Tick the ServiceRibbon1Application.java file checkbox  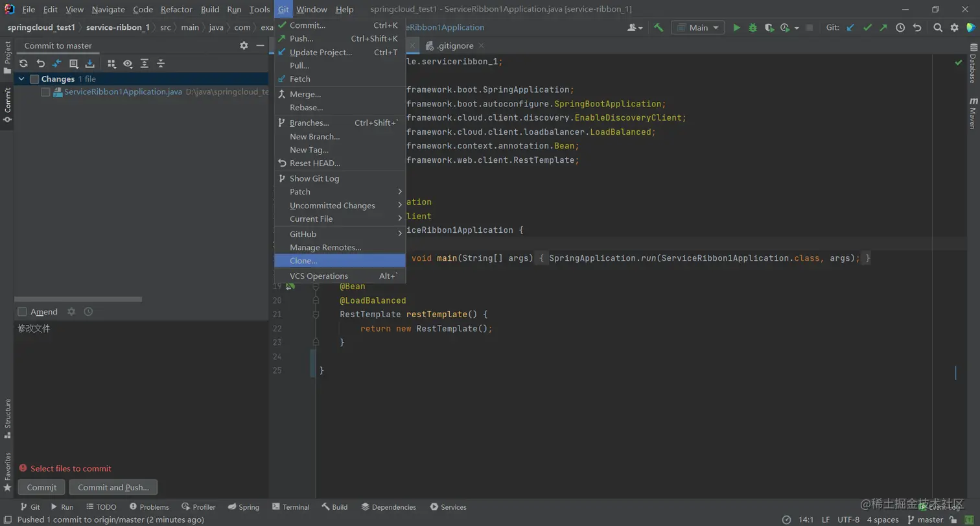pyautogui.click(x=45, y=92)
